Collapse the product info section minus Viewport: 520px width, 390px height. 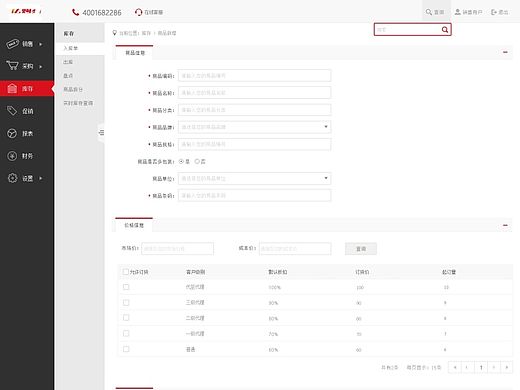(505, 52)
